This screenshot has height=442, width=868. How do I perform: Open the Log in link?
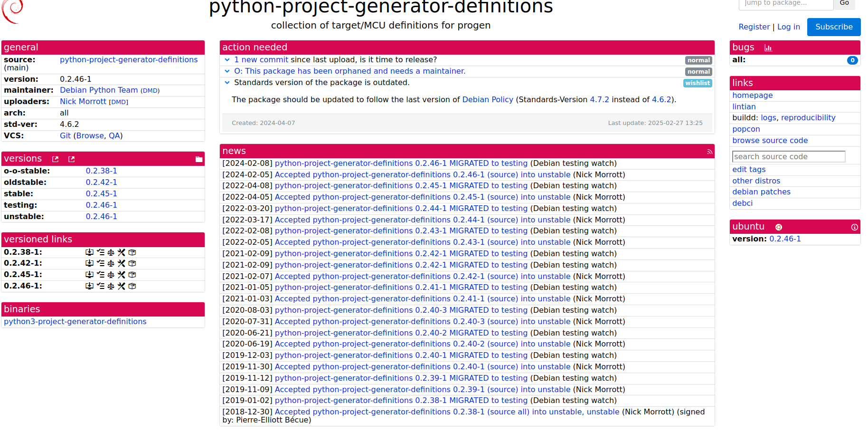click(x=789, y=27)
